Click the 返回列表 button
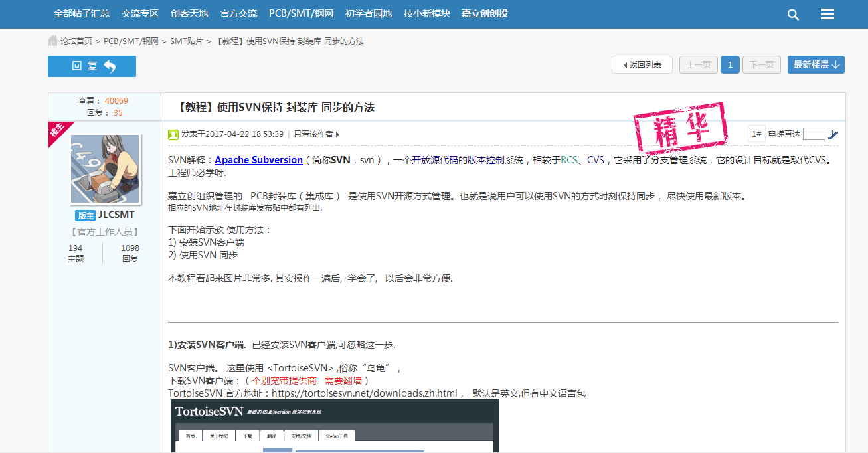Viewport: 868px width, 453px height. 642,64
